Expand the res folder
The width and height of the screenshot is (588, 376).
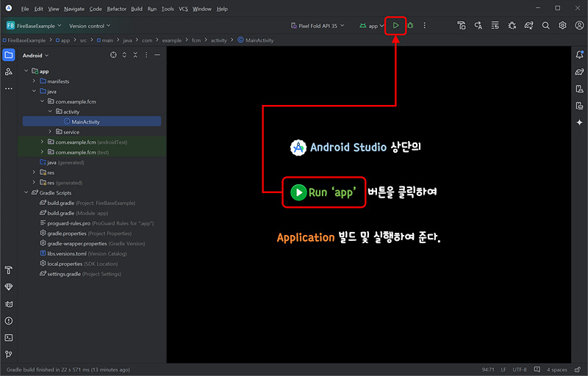[x=34, y=173]
